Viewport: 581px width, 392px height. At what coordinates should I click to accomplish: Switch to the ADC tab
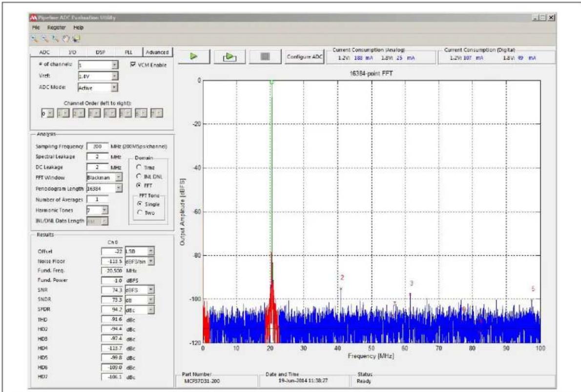tap(44, 52)
